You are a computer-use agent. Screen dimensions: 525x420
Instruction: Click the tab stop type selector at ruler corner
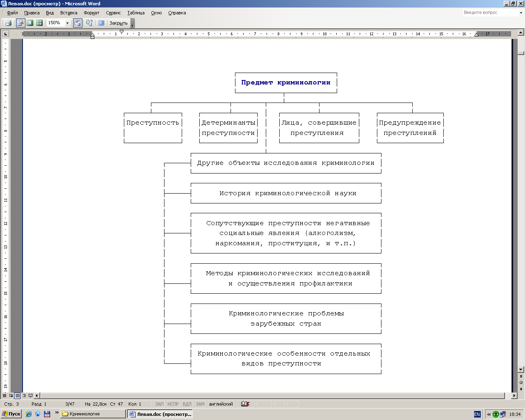[6, 34]
